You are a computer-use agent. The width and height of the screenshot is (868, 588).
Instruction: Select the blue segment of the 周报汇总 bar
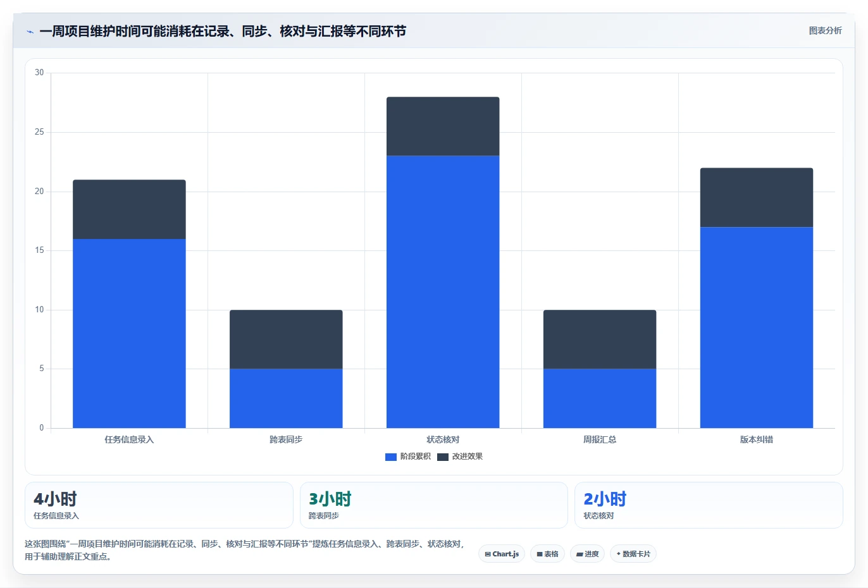click(600, 398)
